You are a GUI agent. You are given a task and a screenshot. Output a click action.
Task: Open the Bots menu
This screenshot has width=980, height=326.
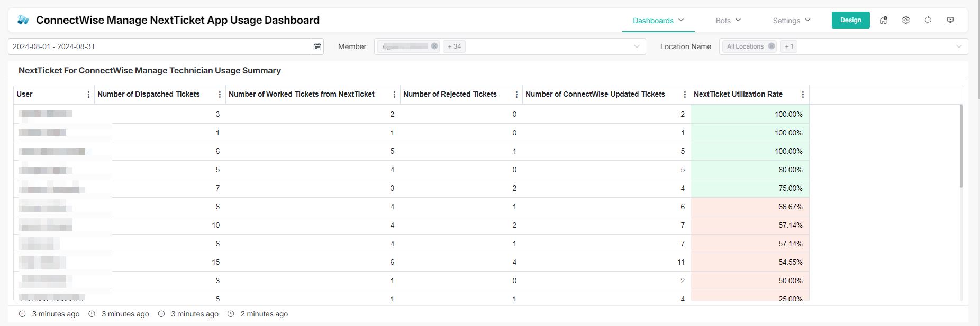(728, 21)
